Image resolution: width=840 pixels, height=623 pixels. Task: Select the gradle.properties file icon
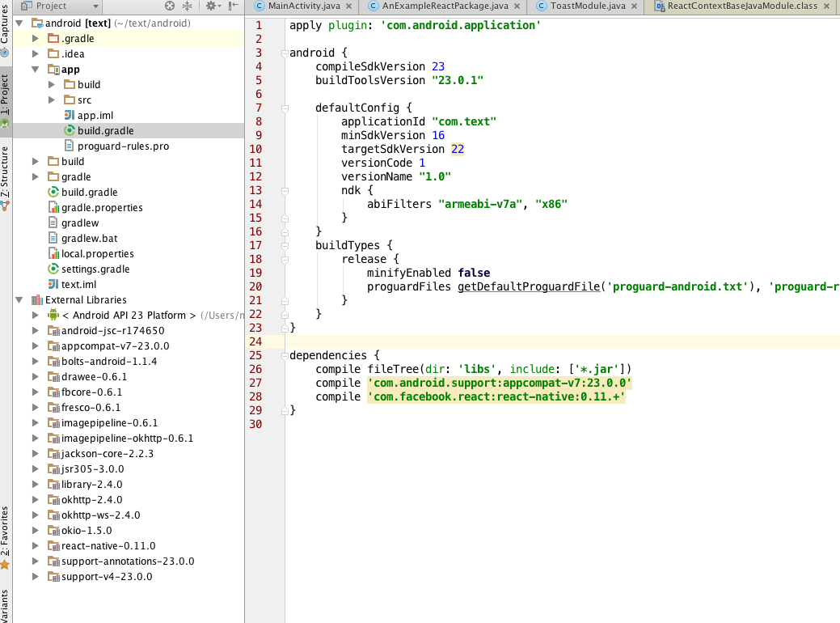pos(53,207)
